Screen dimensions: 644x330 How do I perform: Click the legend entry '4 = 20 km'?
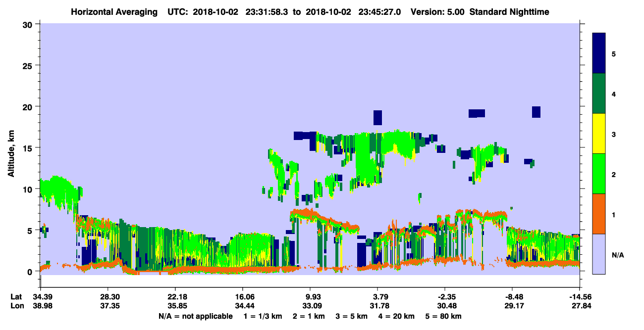click(x=397, y=316)
